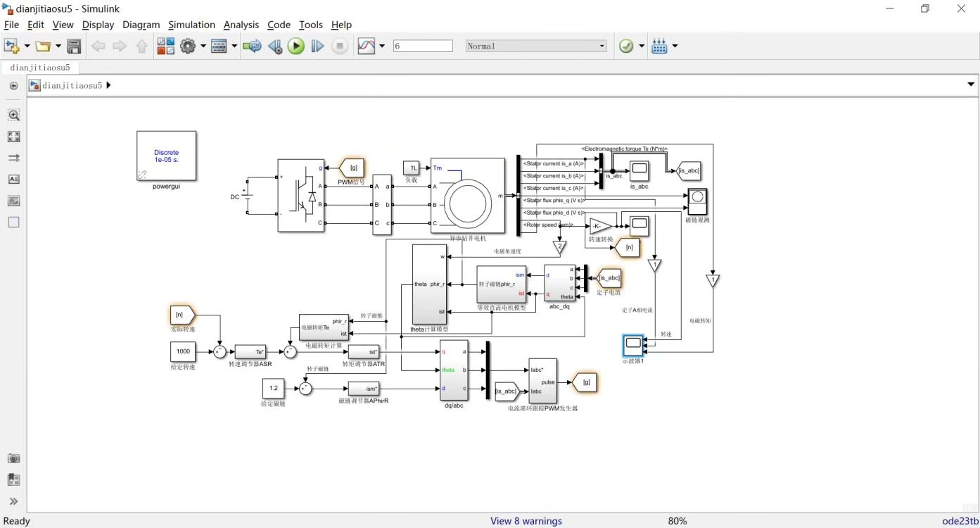Open the Simulation Data Inspector icon

(367, 46)
